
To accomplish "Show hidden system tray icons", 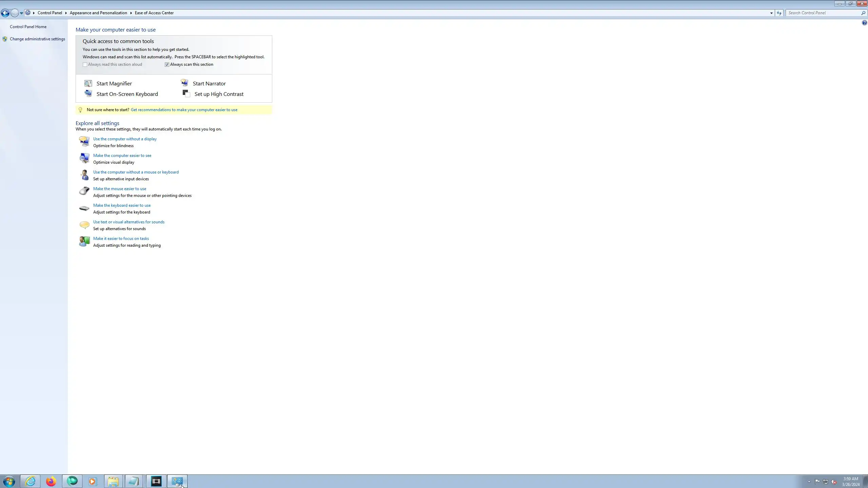I will pyautogui.click(x=809, y=481).
